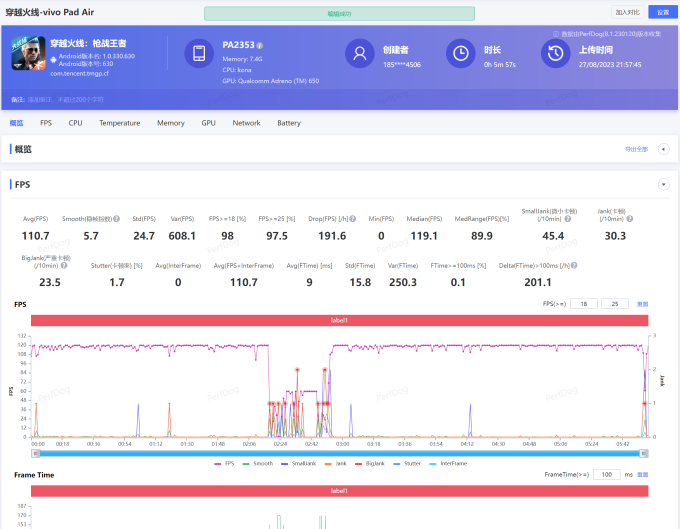Click the FPS threshold field showing 25

pyautogui.click(x=615, y=304)
